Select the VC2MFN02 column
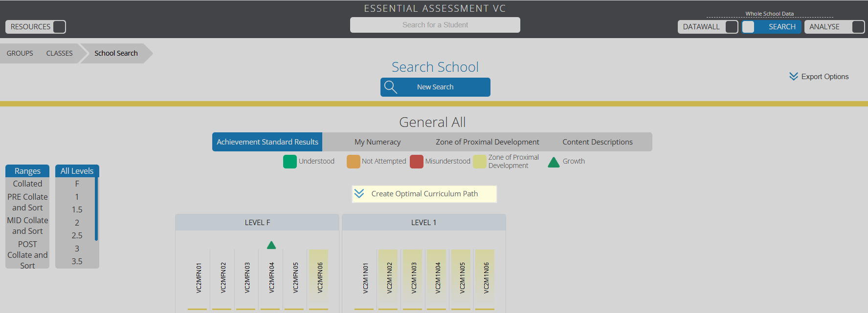868x313 pixels. pos(222,279)
